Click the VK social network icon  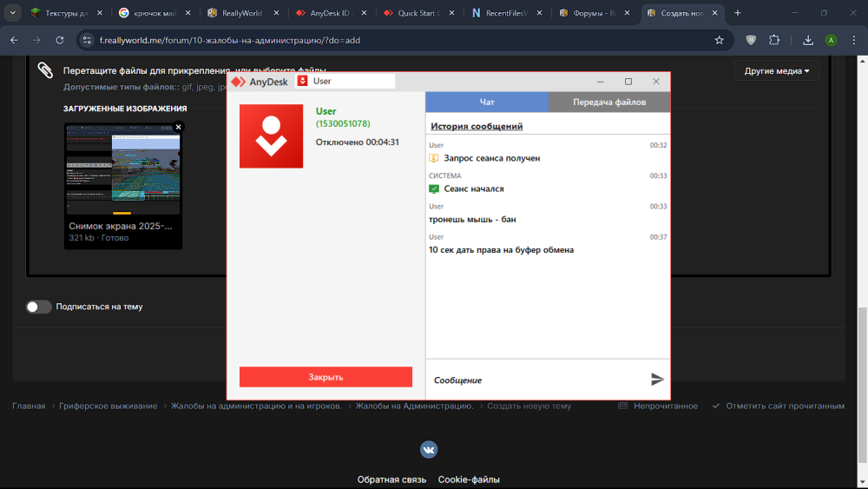click(x=429, y=450)
